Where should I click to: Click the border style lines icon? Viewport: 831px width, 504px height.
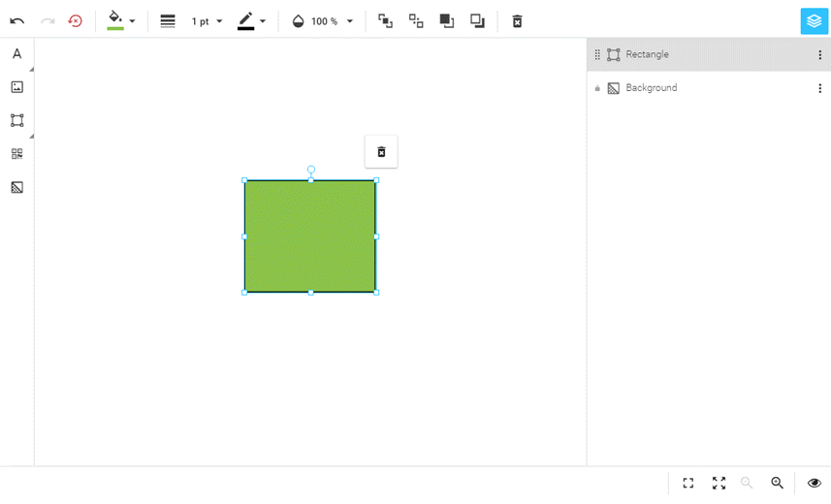pyautogui.click(x=168, y=21)
